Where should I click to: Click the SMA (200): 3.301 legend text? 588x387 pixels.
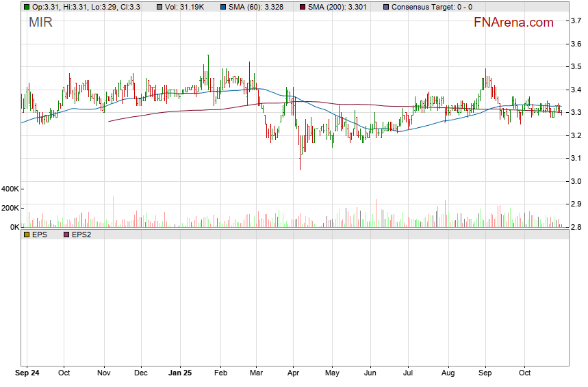tap(337, 7)
